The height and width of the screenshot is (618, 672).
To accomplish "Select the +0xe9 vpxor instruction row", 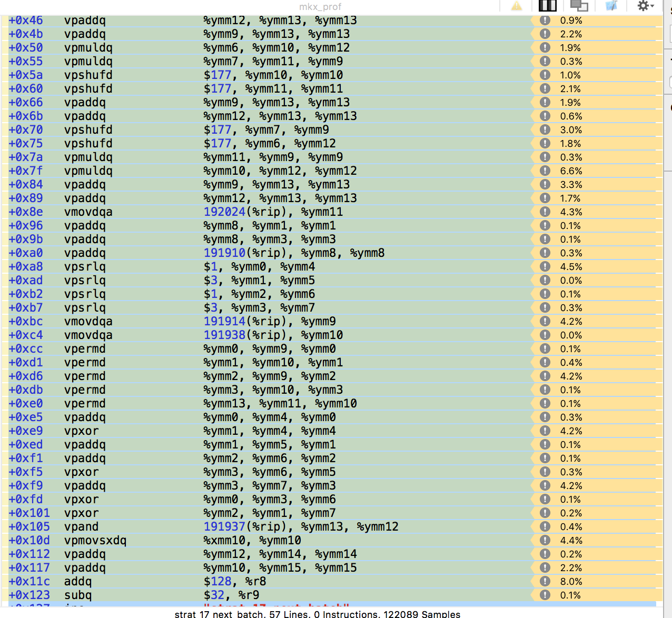I will (x=81, y=431).
